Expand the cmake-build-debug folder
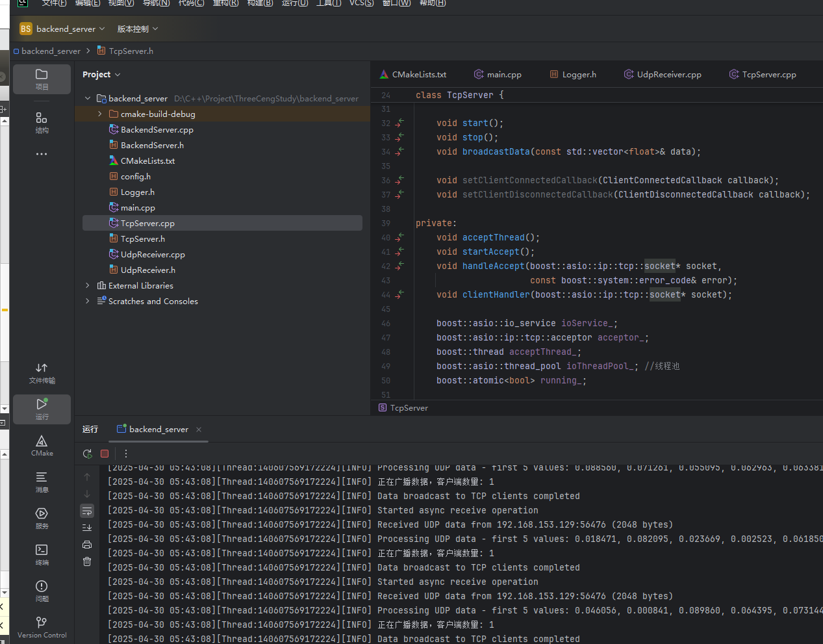Image resolution: width=823 pixels, height=644 pixels. click(x=99, y=114)
